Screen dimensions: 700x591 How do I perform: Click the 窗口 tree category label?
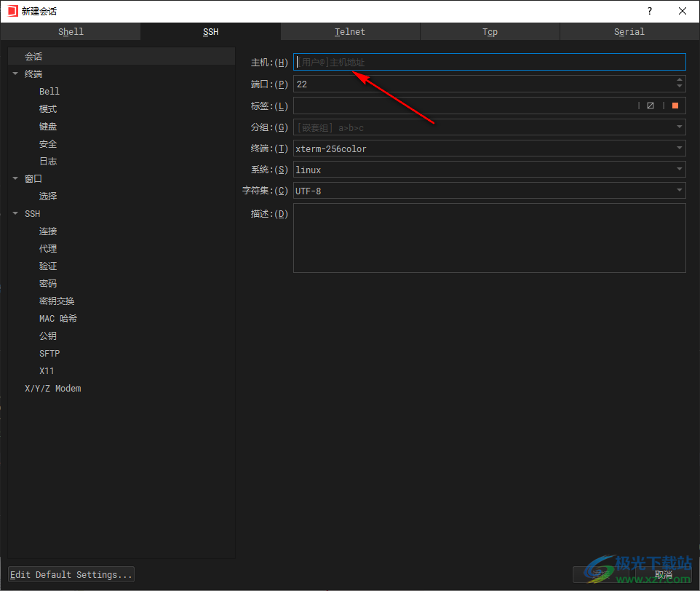click(x=33, y=178)
